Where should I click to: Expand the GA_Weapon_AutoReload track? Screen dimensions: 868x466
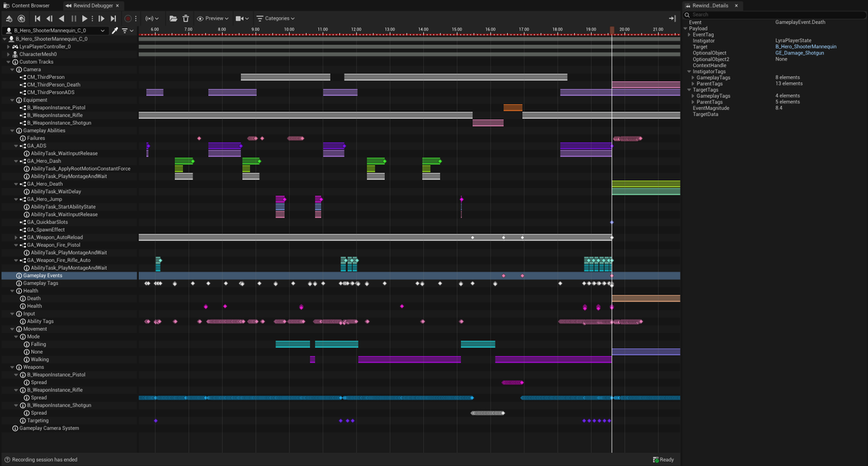[16, 237]
